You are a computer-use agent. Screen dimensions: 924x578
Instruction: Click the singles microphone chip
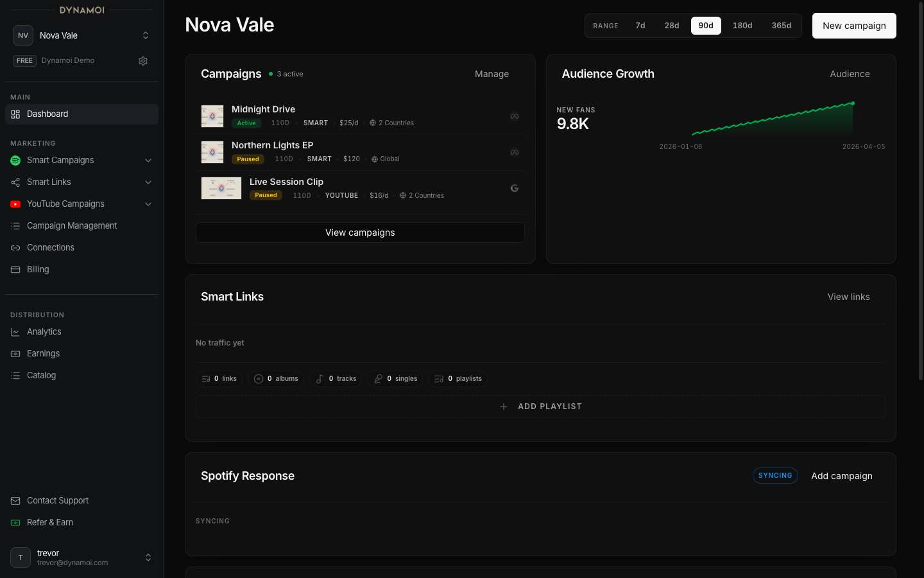pyautogui.click(x=395, y=379)
